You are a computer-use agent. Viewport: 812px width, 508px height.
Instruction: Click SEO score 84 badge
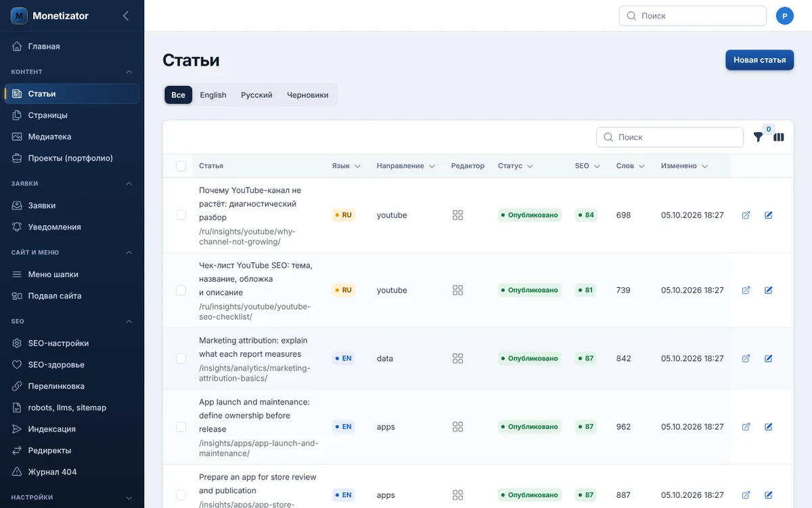[586, 215]
